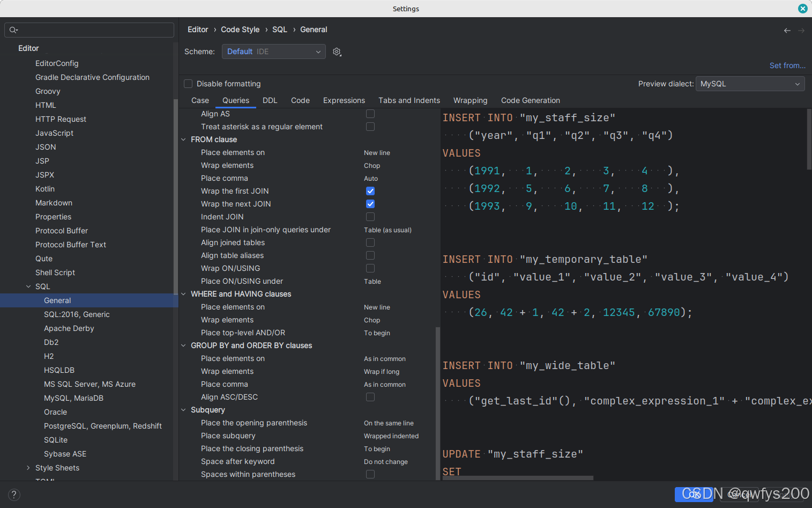Check the Align table aliases option
The width and height of the screenshot is (812, 508).
(370, 255)
